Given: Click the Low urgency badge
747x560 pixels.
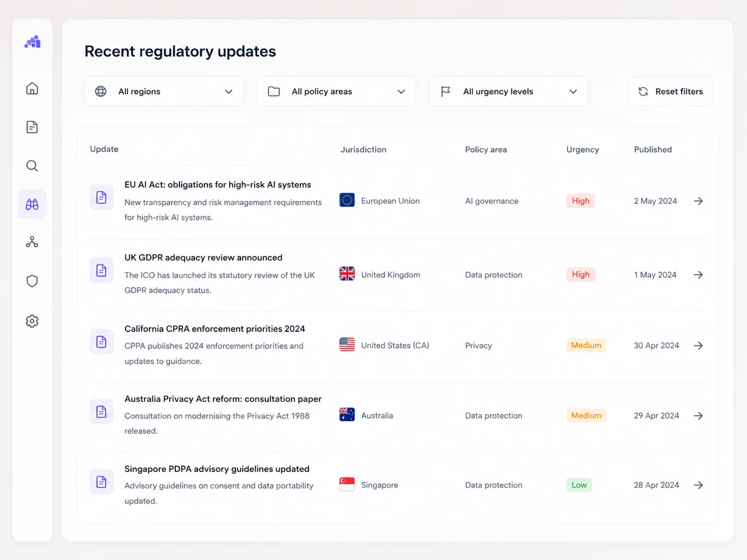Looking at the screenshot, I should pos(579,485).
